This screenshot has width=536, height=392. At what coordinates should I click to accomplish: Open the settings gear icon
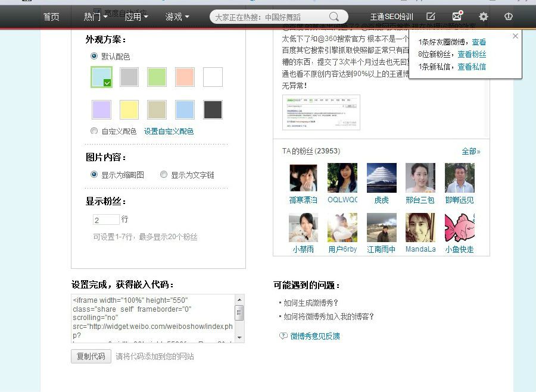[483, 17]
